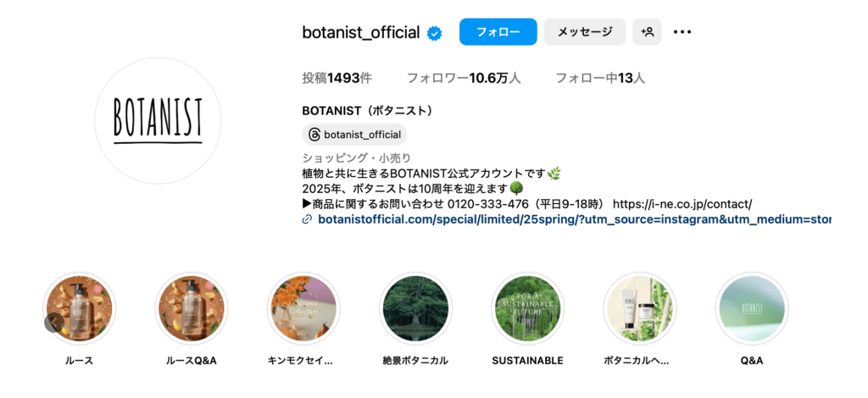View the フォロワー10.6万人 followers list
868x398 pixels.
[x=463, y=78]
